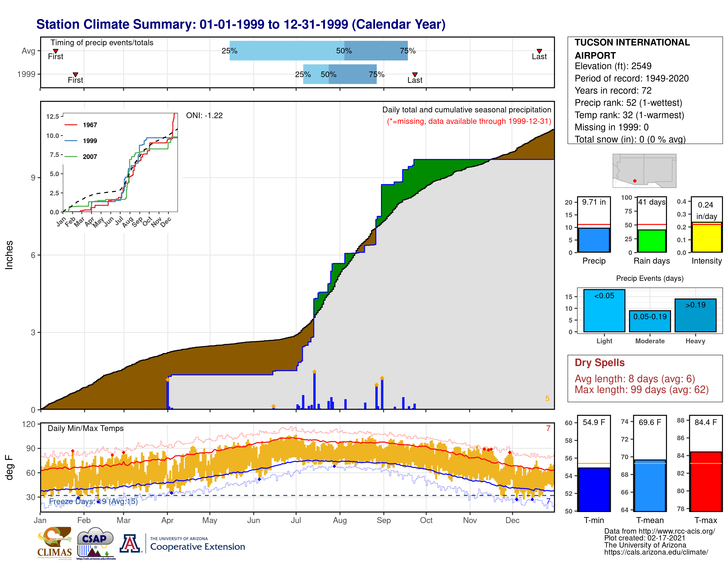
Task: Click the red '7' count in temperature chart
Action: coord(548,428)
